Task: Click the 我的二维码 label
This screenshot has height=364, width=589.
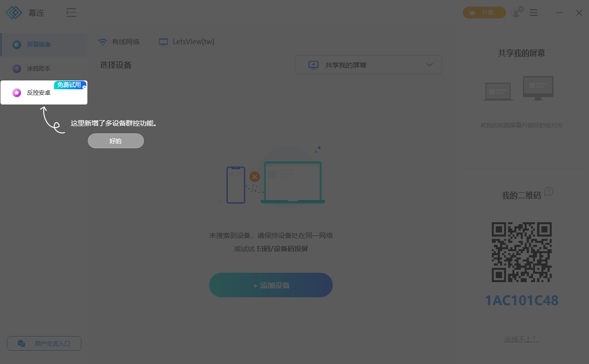Action: click(x=521, y=195)
